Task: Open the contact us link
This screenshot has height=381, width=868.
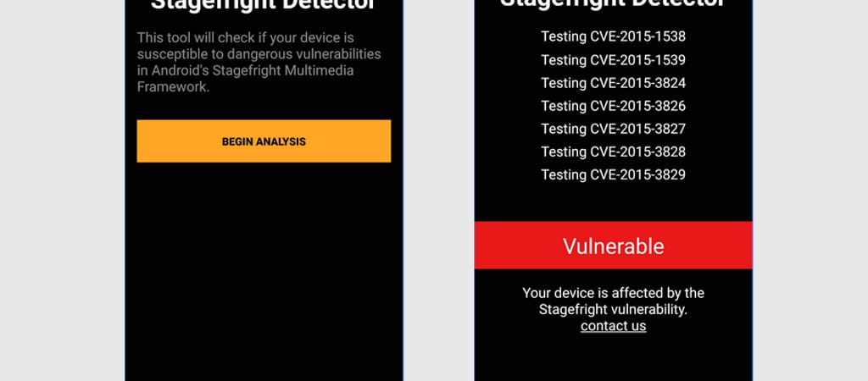Action: [x=613, y=326]
